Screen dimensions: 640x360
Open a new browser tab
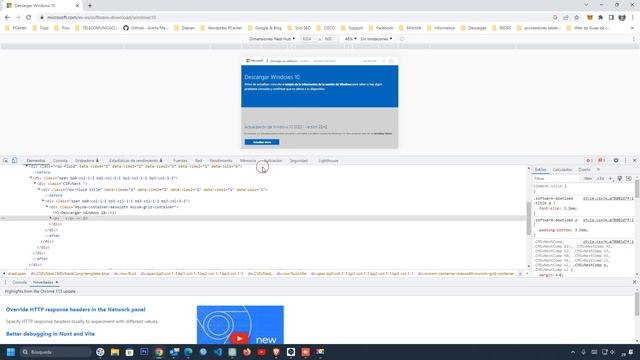pyautogui.click(x=90, y=6)
